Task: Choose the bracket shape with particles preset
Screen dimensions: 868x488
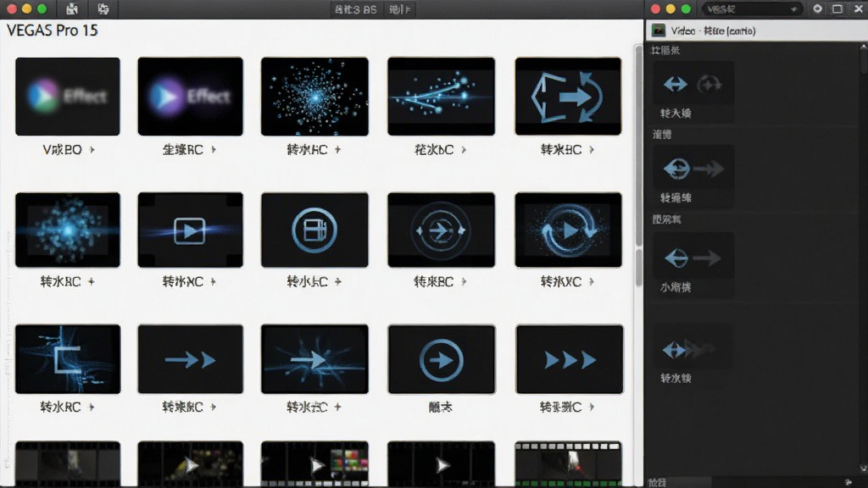Action: tap(68, 359)
